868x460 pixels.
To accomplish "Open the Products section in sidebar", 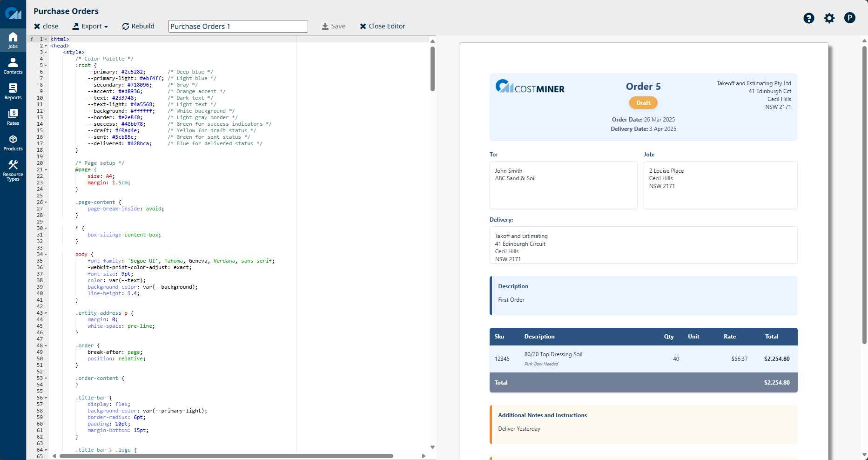I will coord(13,143).
